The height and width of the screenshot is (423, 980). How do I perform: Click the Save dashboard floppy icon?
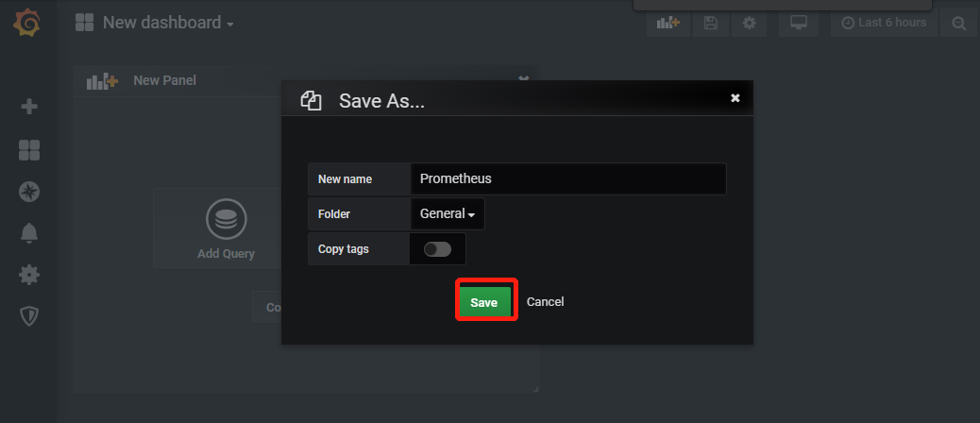(x=711, y=23)
